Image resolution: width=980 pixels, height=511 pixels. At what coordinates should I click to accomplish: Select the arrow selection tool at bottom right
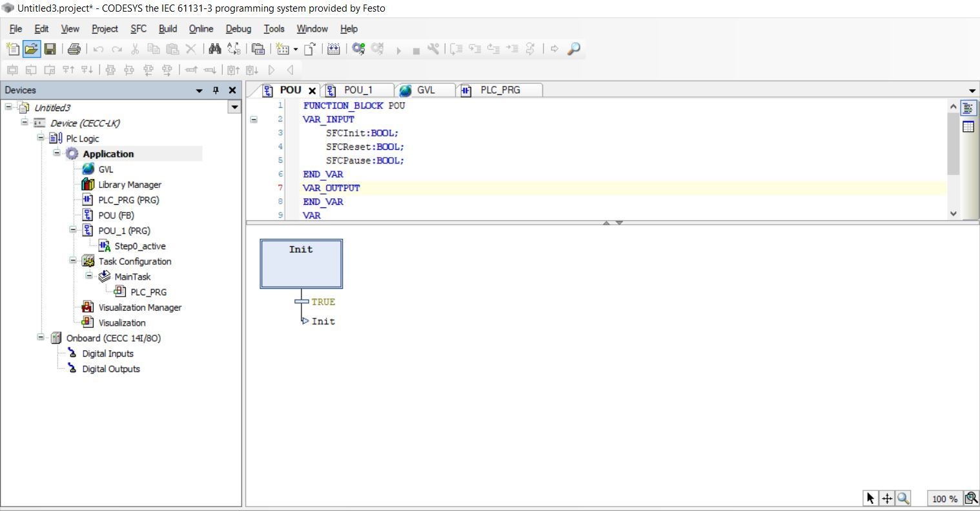[x=870, y=498]
